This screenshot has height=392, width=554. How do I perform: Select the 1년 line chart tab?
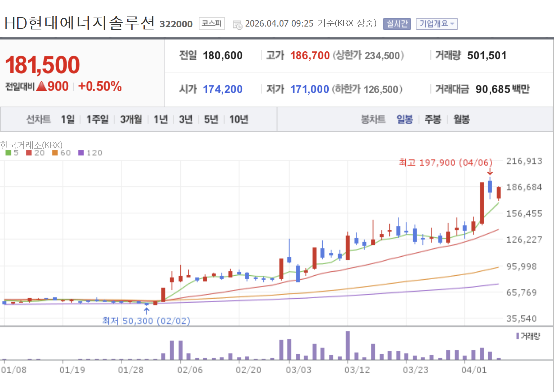(161, 119)
